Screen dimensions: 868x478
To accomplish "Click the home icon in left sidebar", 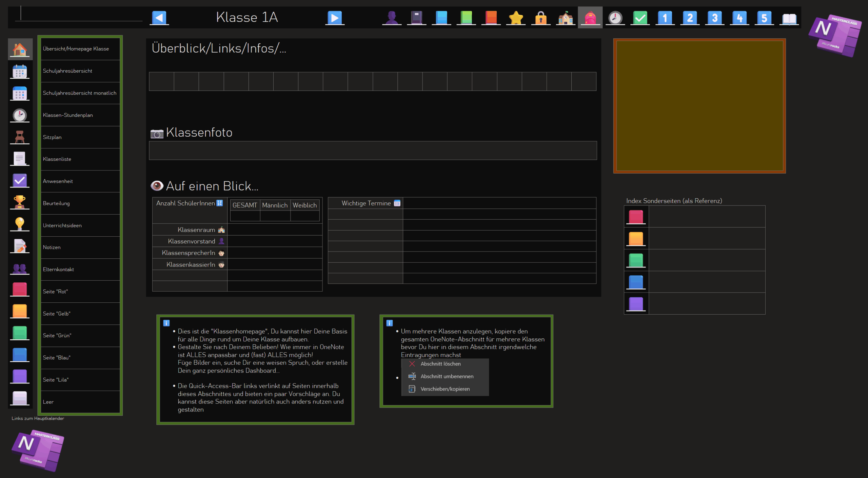I will coord(20,49).
